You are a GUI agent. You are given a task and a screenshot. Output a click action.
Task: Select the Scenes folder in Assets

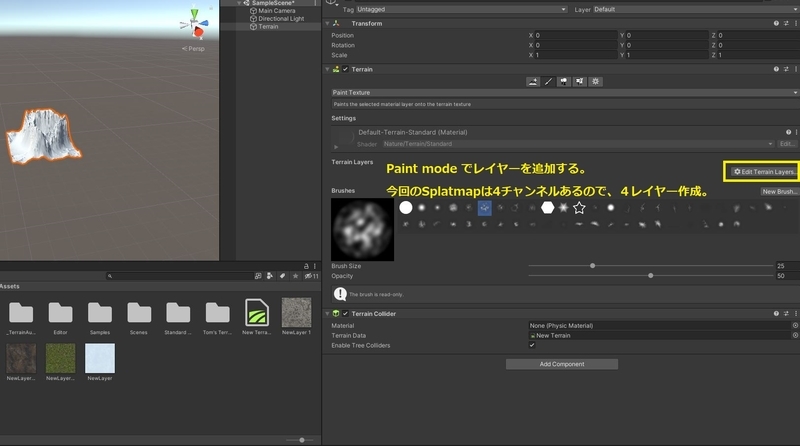tap(139, 318)
